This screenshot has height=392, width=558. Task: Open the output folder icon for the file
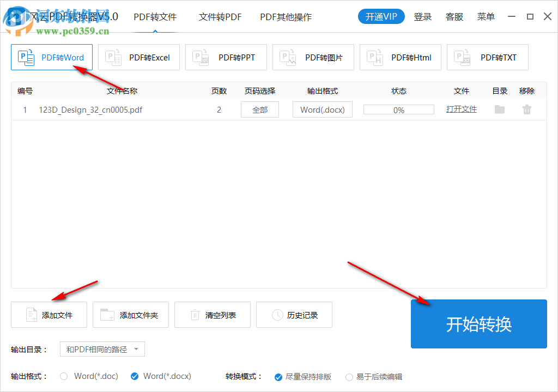coord(499,109)
